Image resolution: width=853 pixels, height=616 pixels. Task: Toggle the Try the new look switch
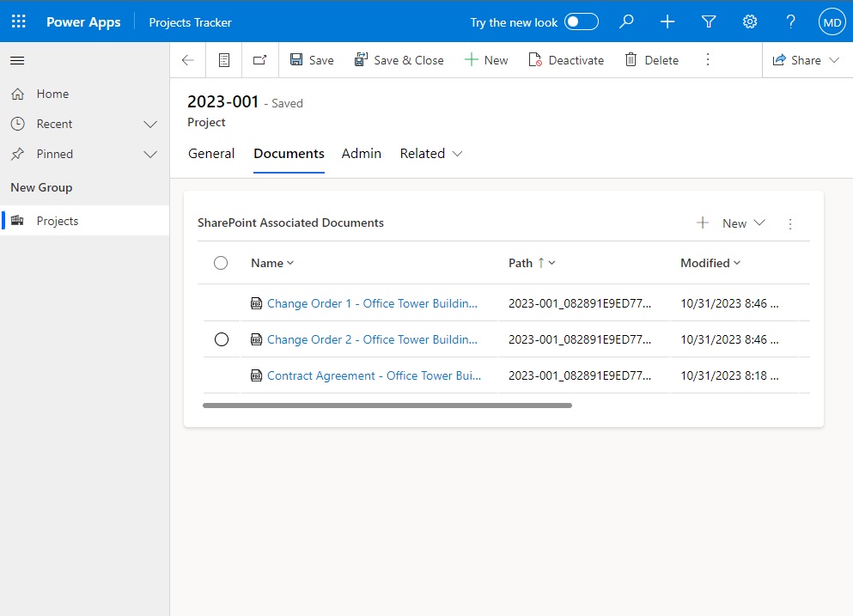581,21
